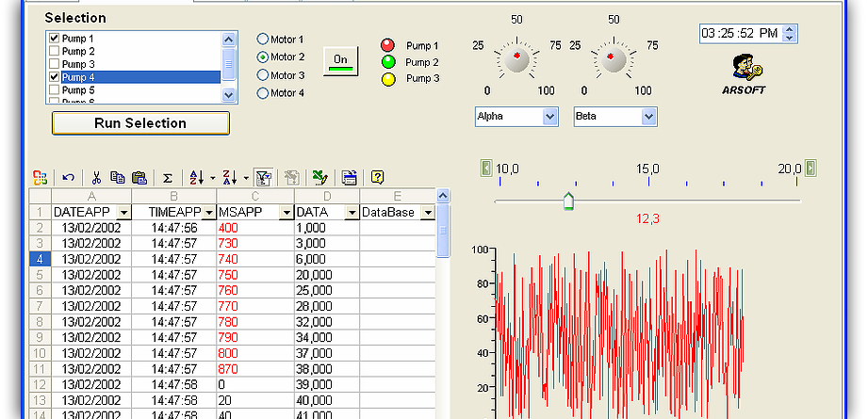Toggle the AutoFilter funnel icon

click(263, 177)
